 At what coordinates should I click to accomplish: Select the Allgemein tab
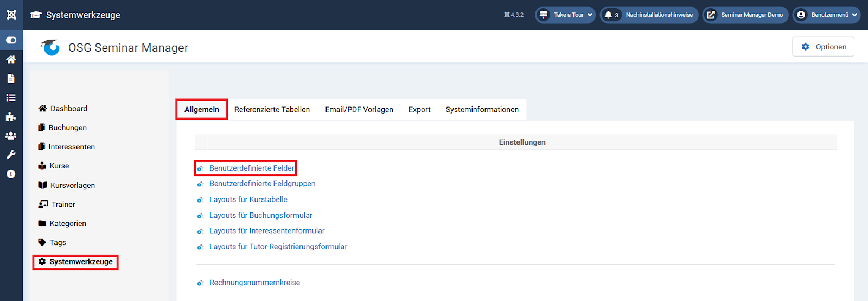[x=202, y=109]
